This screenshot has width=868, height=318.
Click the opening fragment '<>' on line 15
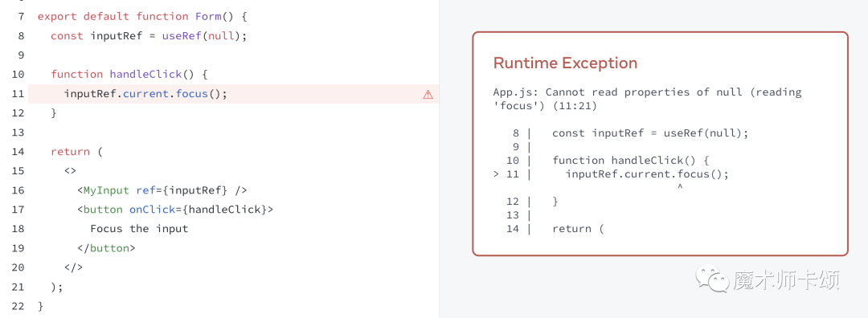click(70, 171)
